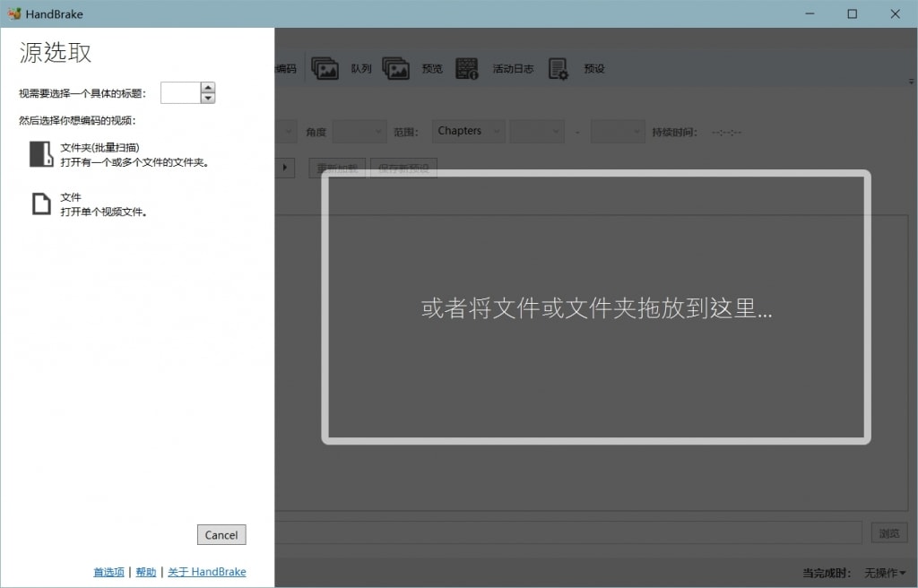Open the 帮助 help link

tap(146, 572)
